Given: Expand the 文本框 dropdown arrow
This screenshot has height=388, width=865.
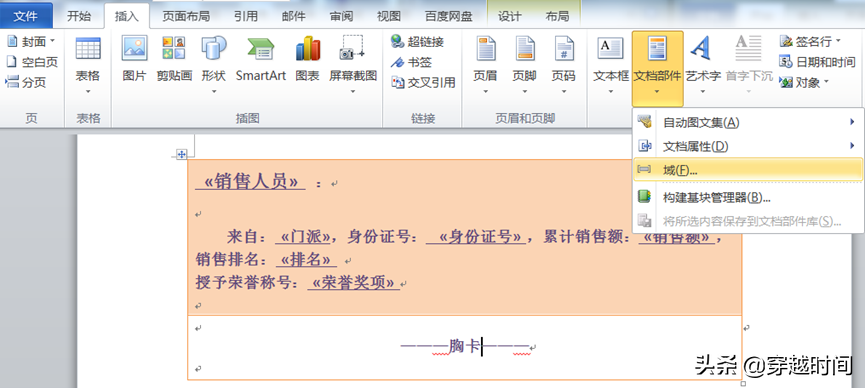Looking at the screenshot, I should point(611,92).
